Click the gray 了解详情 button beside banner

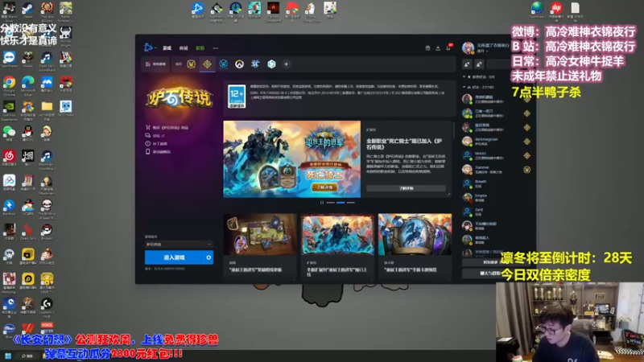tap(406, 188)
